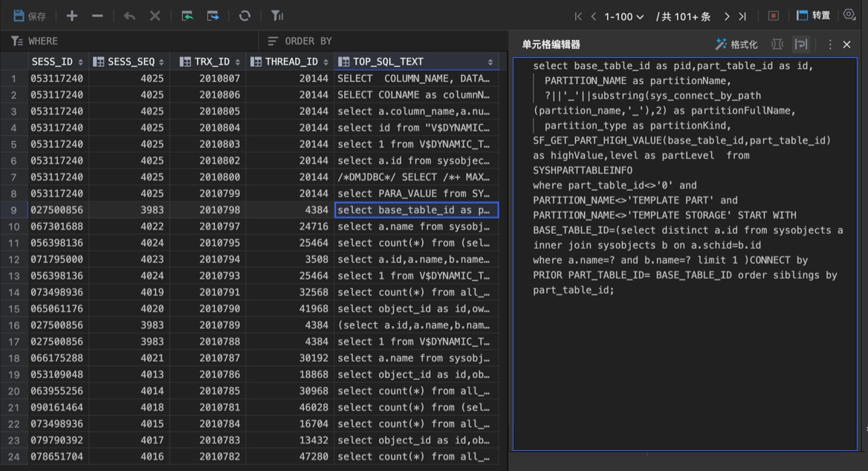Sort by SESS_ID column arrows
The image size is (868, 471).
click(81, 62)
